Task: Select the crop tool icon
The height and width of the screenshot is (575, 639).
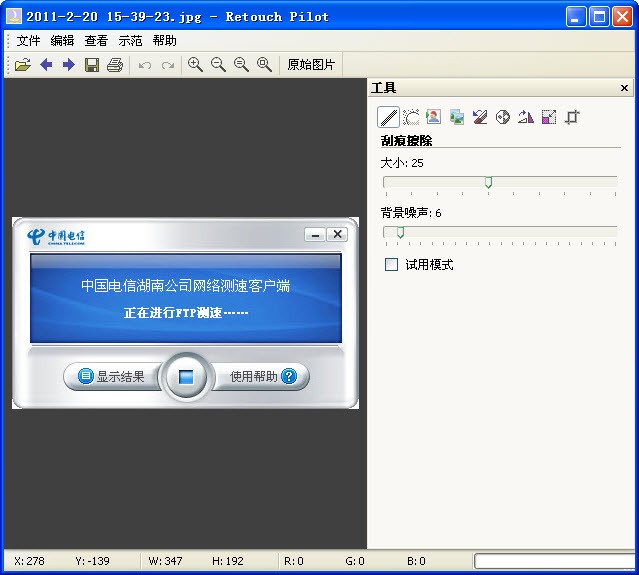Action: [x=572, y=117]
